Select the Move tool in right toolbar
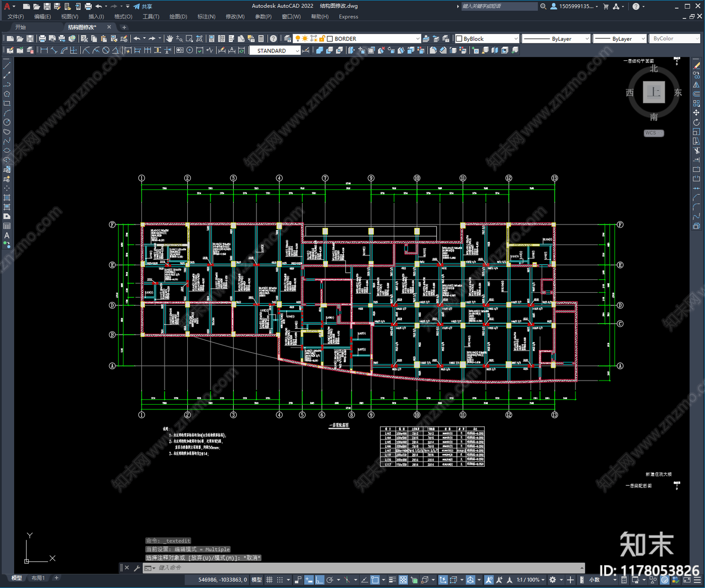Screen dimensions: 705x588 coord(697,113)
